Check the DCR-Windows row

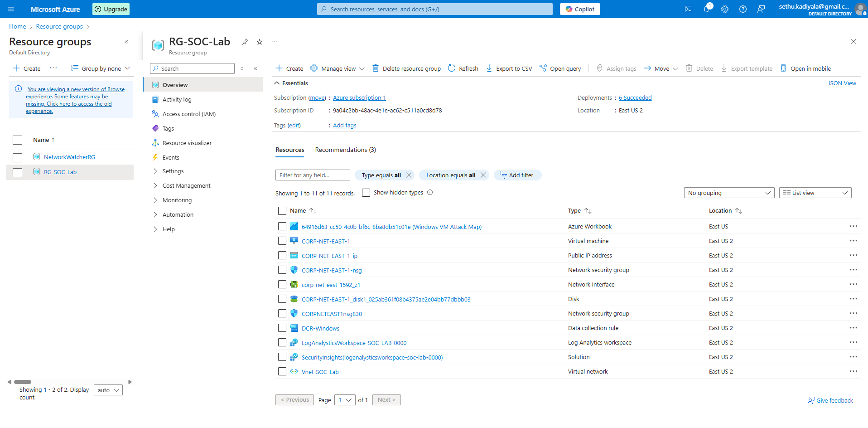point(282,328)
